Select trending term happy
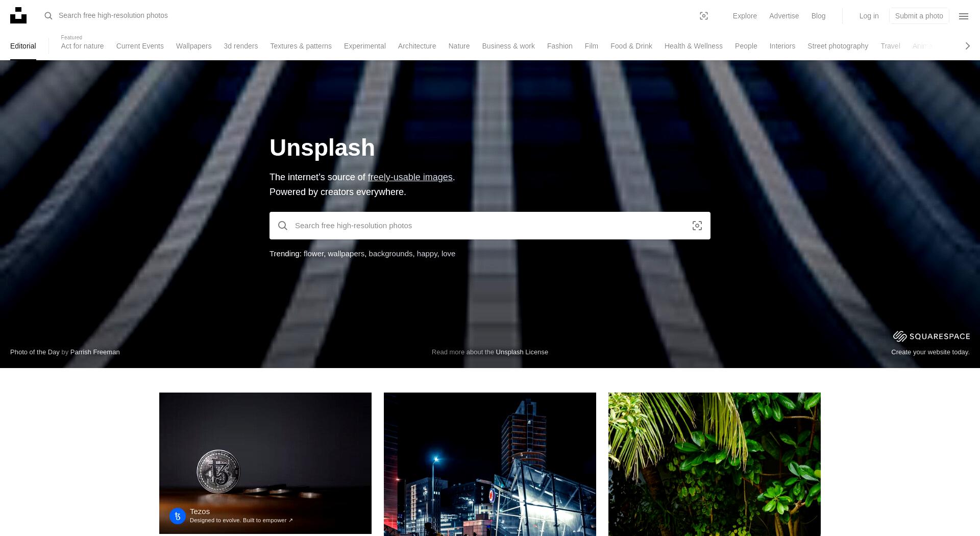The image size is (980, 536). [427, 254]
